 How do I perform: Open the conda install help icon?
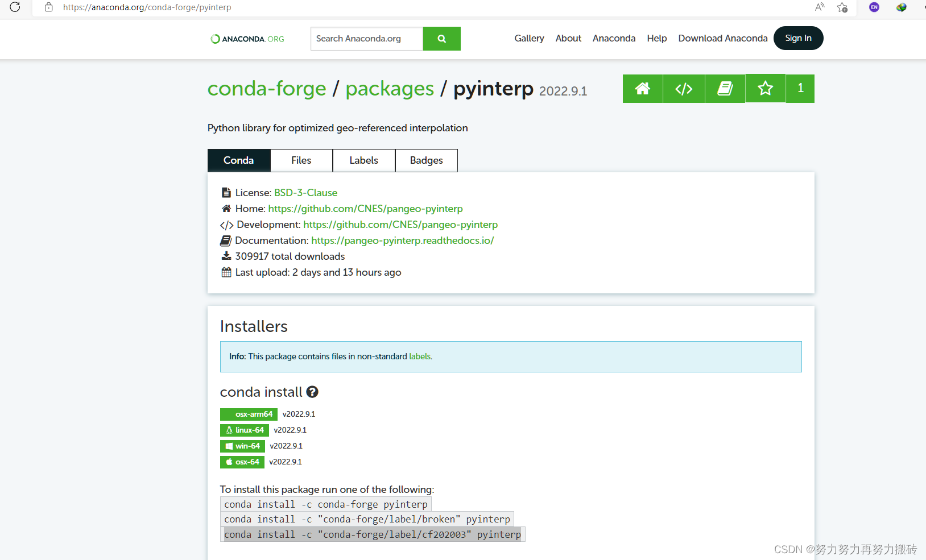click(312, 391)
